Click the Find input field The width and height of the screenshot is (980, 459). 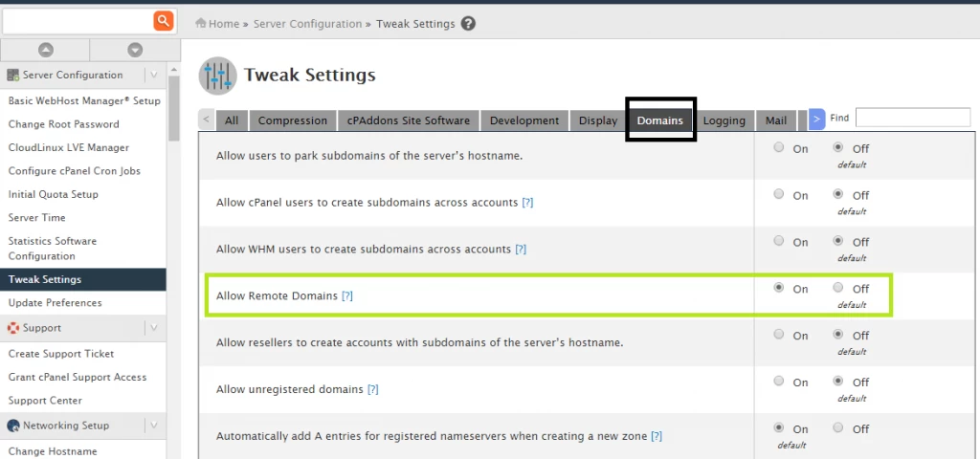pos(912,118)
